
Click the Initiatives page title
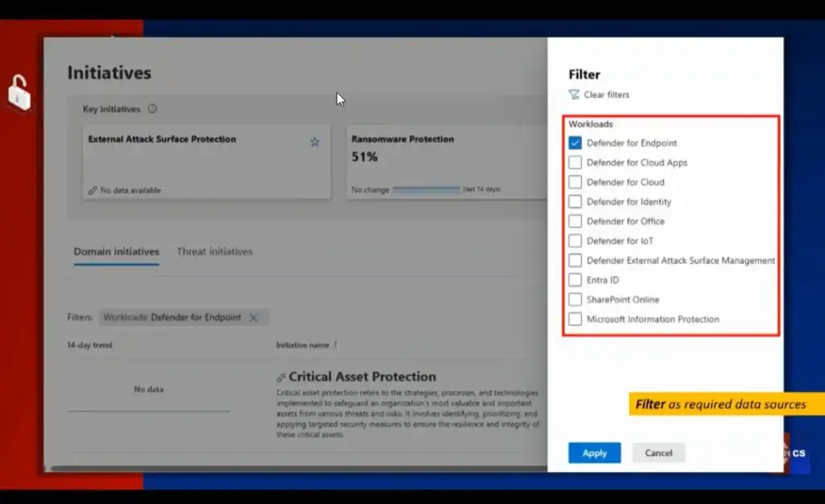[x=110, y=72]
